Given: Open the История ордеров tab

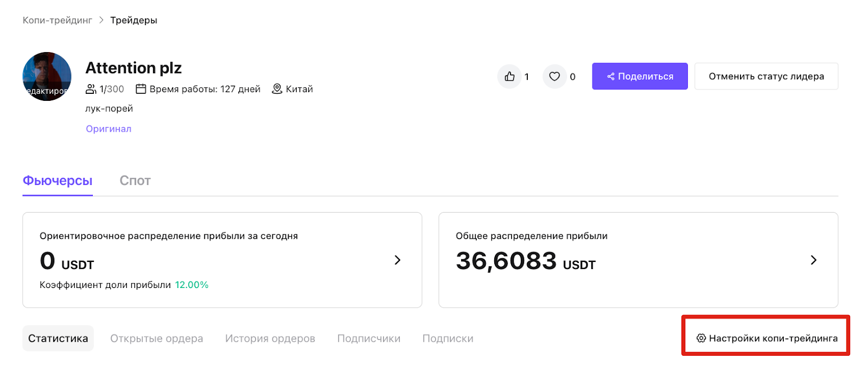Looking at the screenshot, I should pyautogui.click(x=270, y=338).
